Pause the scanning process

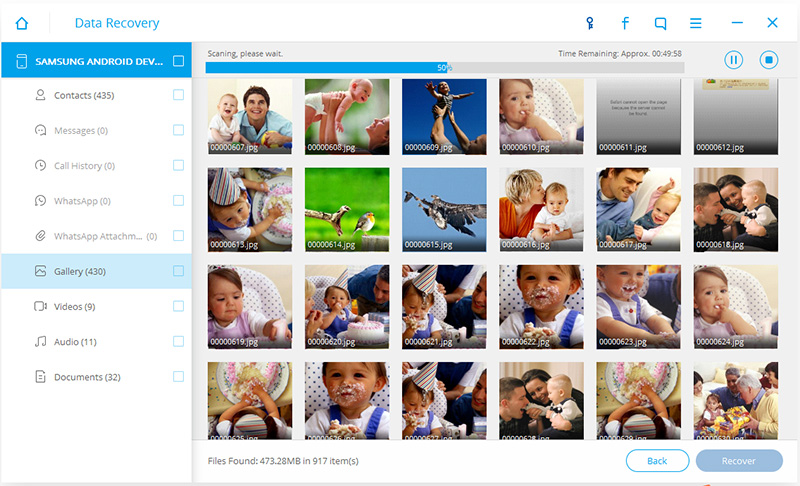(734, 60)
